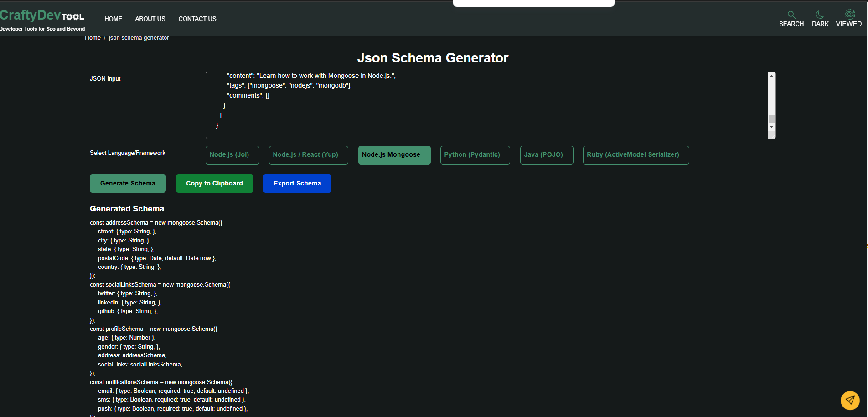Open the CONTACT US menu item

coord(197,19)
